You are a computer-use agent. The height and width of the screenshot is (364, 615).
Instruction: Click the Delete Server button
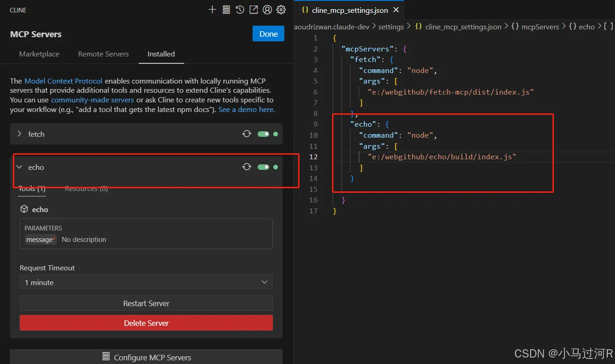point(146,323)
